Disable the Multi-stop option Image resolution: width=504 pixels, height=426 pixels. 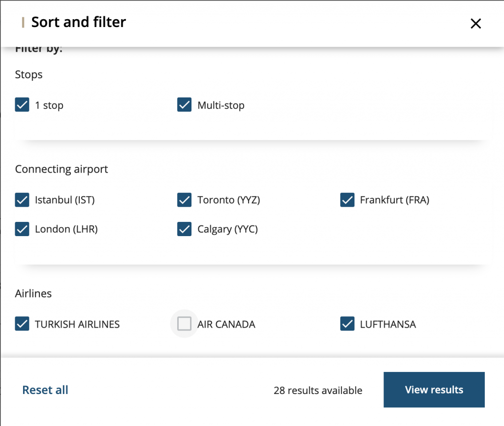[184, 105]
